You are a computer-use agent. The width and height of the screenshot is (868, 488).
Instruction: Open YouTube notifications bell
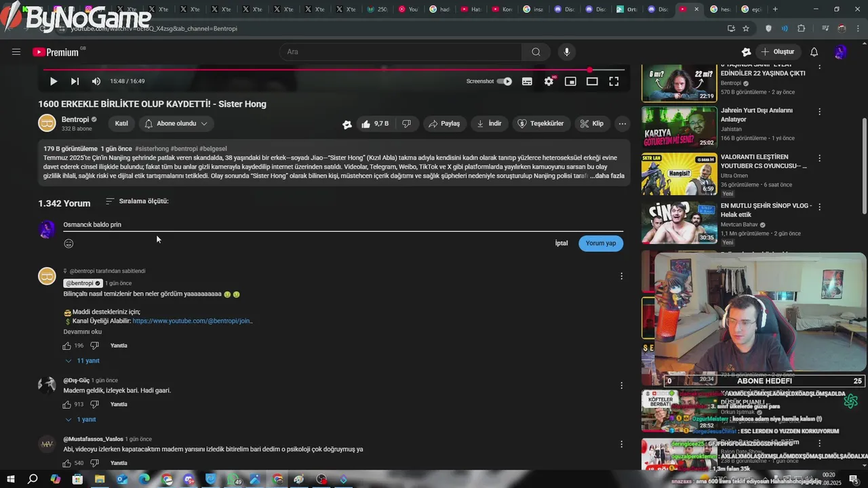click(x=814, y=52)
